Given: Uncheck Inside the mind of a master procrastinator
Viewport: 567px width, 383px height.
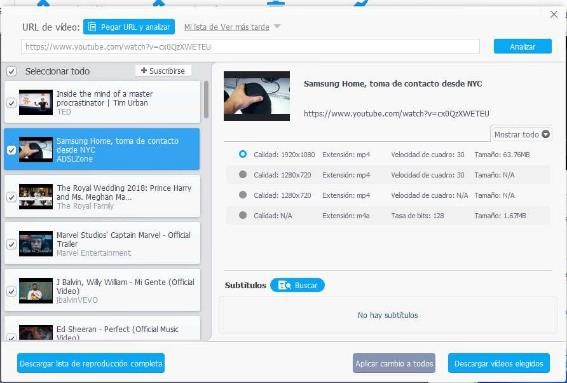Looking at the screenshot, I should (x=11, y=103).
